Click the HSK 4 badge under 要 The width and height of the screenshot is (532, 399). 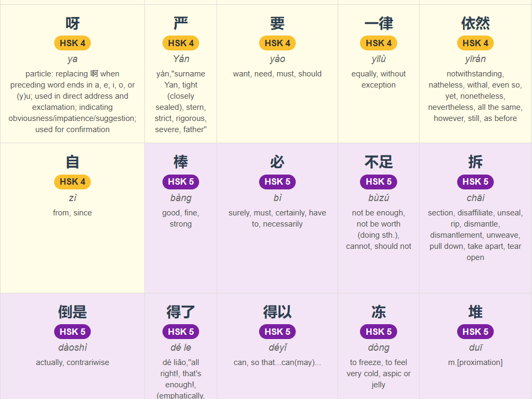[277, 43]
